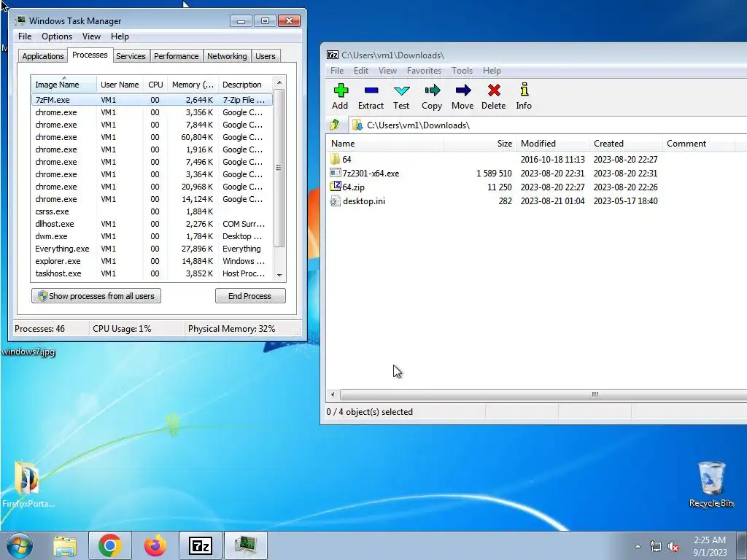This screenshot has width=747, height=560.
Task: Click the Add icon in 7-Zip toolbar
Action: point(341,90)
